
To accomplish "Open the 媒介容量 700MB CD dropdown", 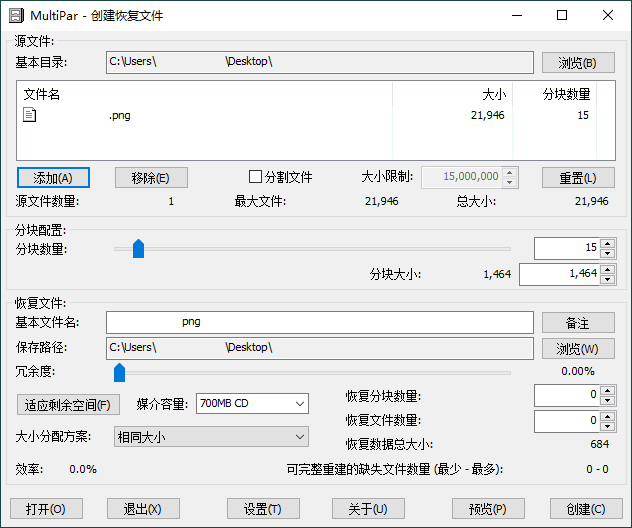I will [252, 404].
